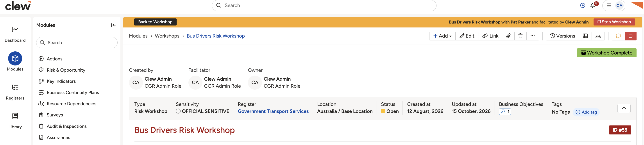The height and width of the screenshot is (145, 644).
Task: Click the attachment paperclip icon
Action: click(x=508, y=36)
